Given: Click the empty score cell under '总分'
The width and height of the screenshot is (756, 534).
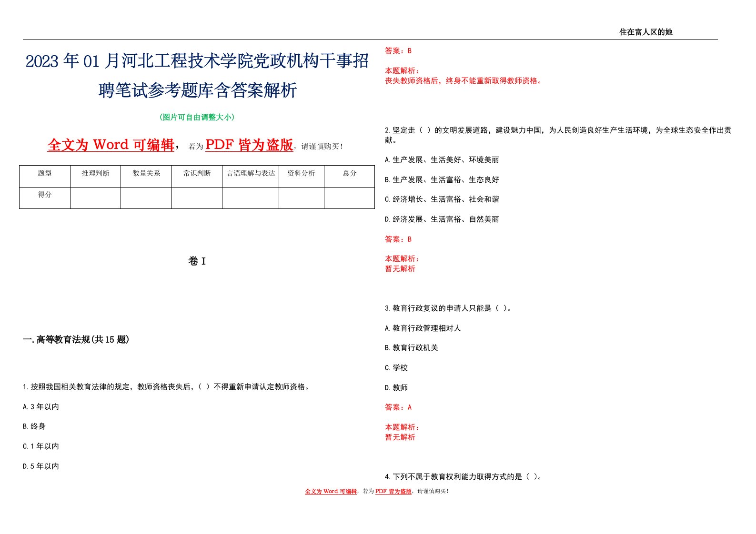Looking at the screenshot, I should 349,198.
